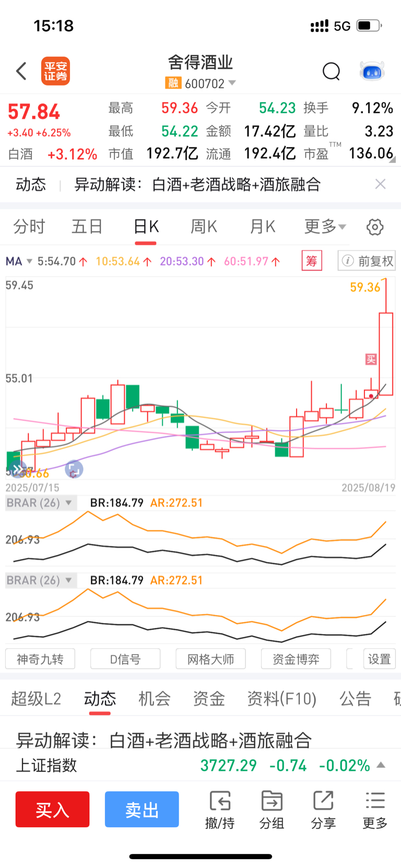Switch to 动态 tab
Viewport: 401px width, 868px height.
100,698
